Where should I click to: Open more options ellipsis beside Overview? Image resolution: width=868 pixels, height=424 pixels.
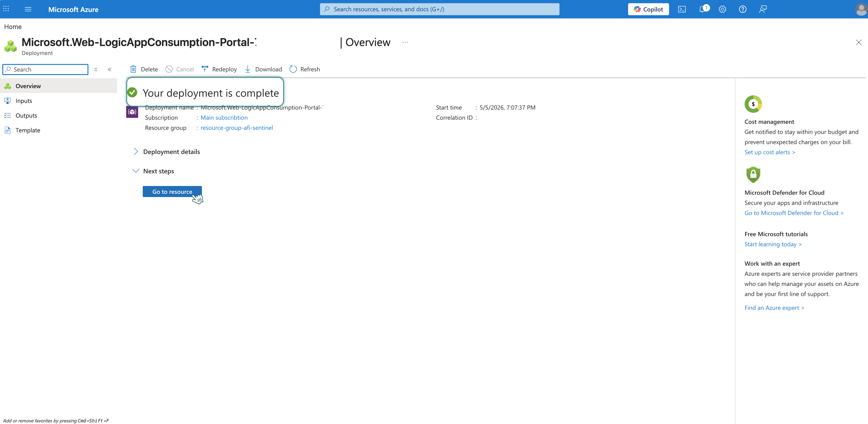click(405, 42)
